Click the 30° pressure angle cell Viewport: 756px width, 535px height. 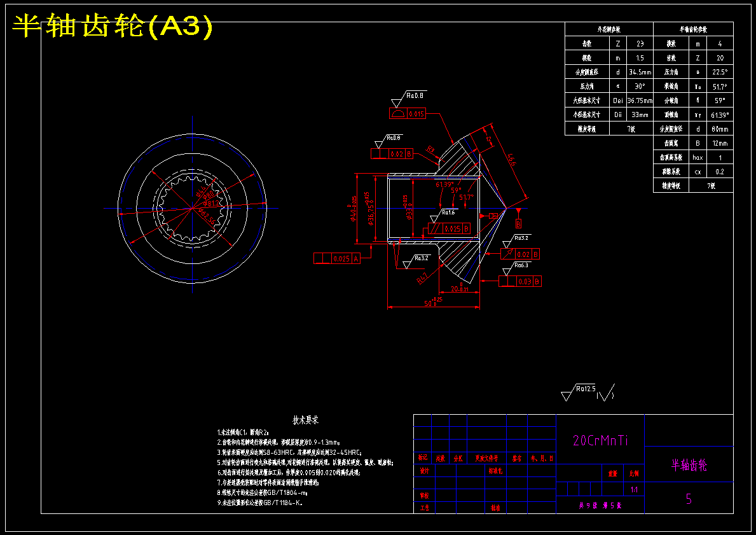point(640,87)
